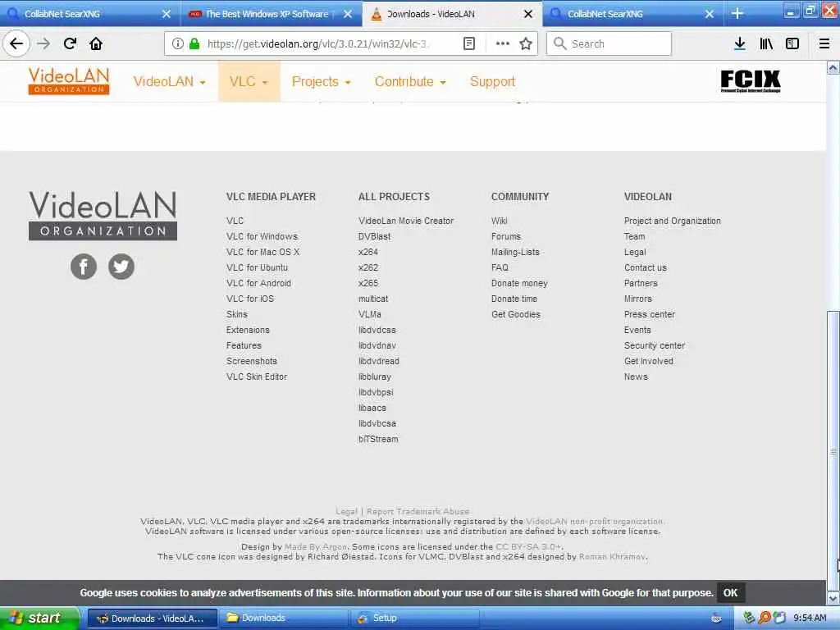Open VideoLan Movie Creator link
This screenshot has height=630, width=840.
click(406, 221)
